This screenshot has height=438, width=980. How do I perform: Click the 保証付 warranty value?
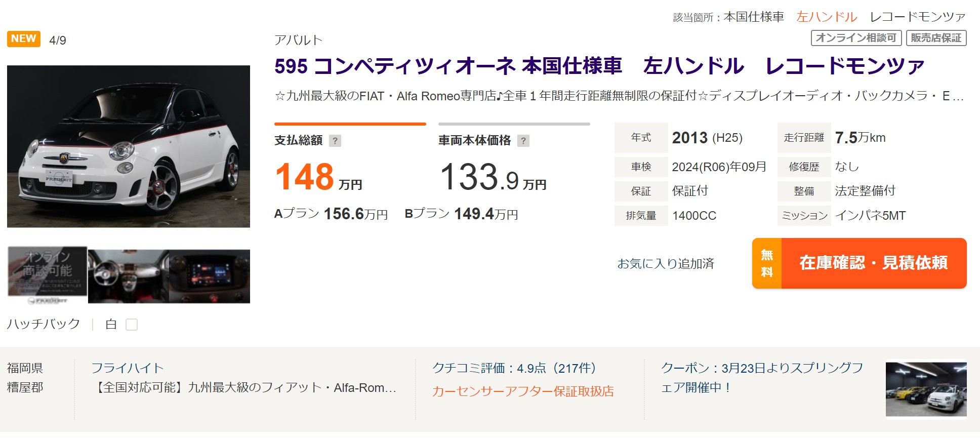point(690,191)
